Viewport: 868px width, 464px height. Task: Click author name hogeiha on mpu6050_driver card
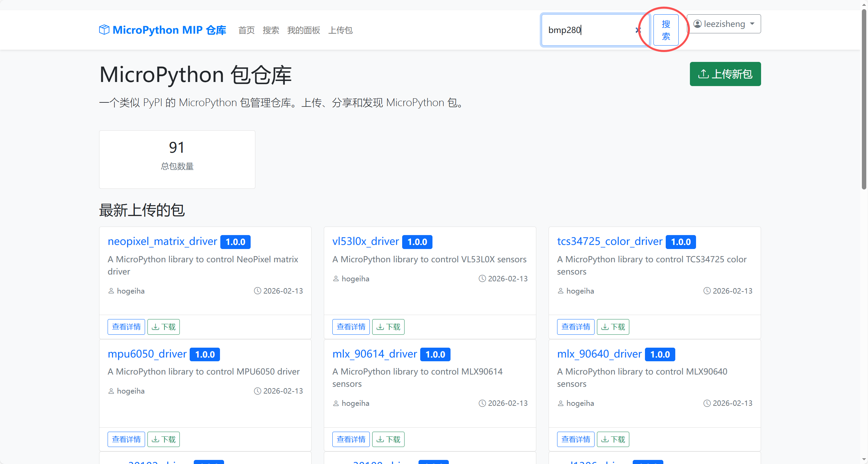[x=131, y=391]
